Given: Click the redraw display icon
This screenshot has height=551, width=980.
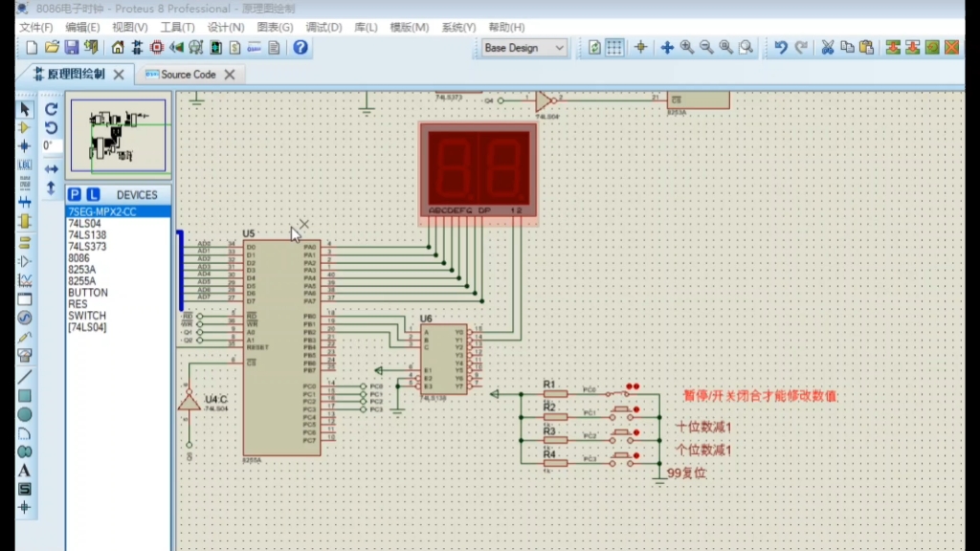Looking at the screenshot, I should 594,48.
